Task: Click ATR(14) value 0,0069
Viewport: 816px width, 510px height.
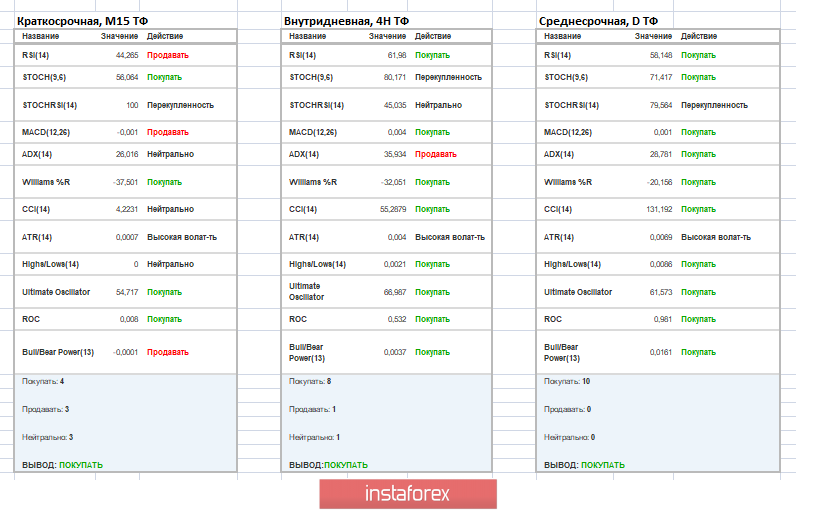Action: tap(661, 237)
